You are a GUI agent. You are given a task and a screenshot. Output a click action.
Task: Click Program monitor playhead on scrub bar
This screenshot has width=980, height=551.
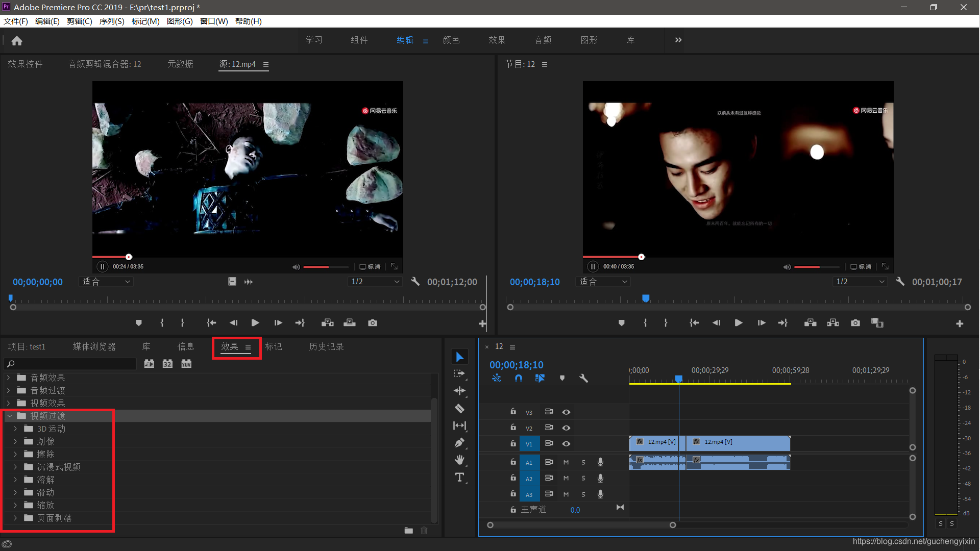point(646,298)
